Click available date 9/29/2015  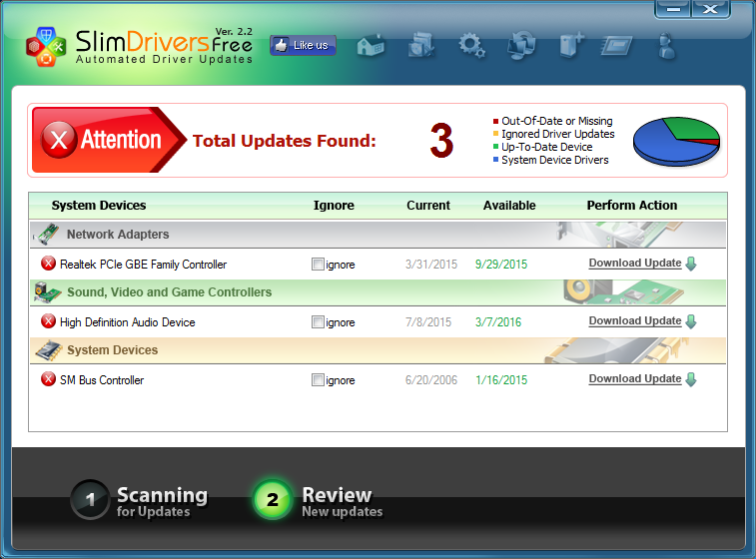coord(501,265)
